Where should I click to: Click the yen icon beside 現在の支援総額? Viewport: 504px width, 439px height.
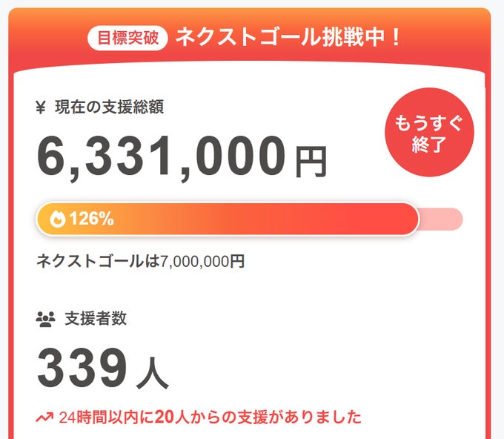click(x=41, y=108)
